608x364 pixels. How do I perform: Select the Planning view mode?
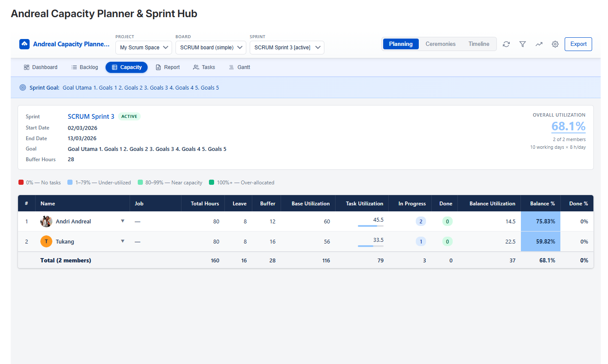click(x=400, y=44)
